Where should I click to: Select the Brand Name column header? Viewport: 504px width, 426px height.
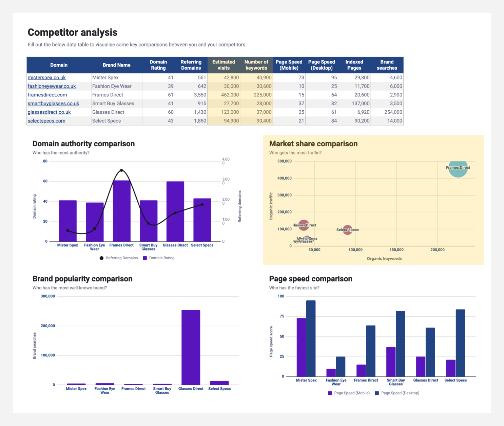pyautogui.click(x=117, y=65)
